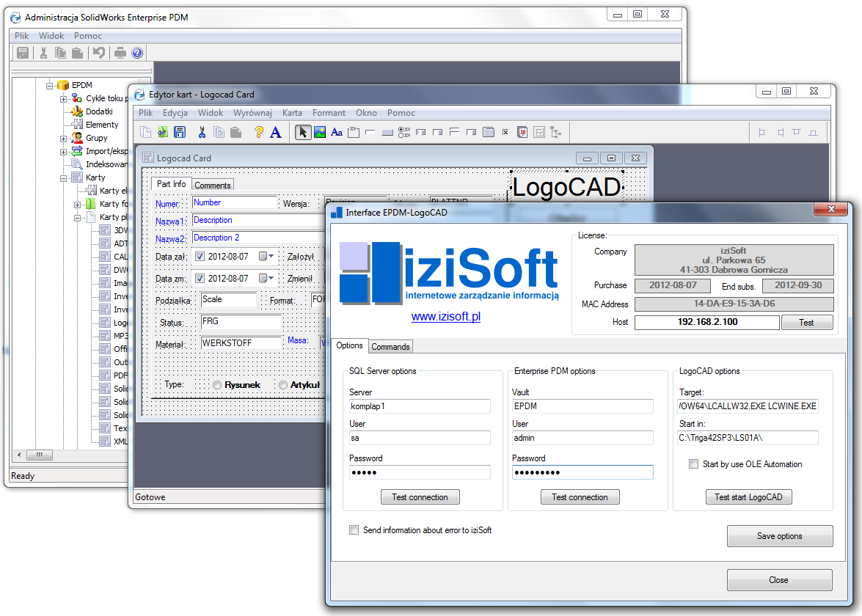862x616 pixels.
Task: Click the yellow EPDM vault icon in the tree
Action: [x=63, y=85]
